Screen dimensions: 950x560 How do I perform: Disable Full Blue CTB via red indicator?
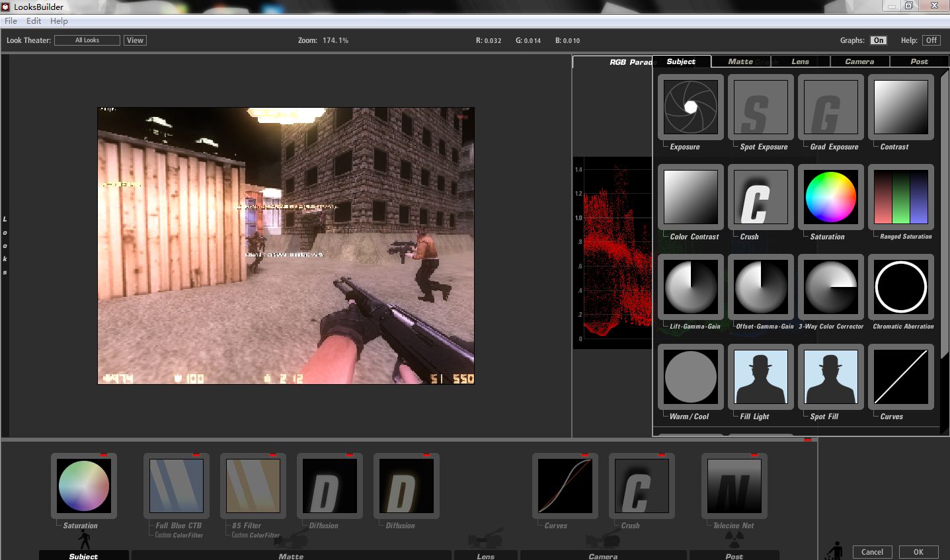pos(196,455)
